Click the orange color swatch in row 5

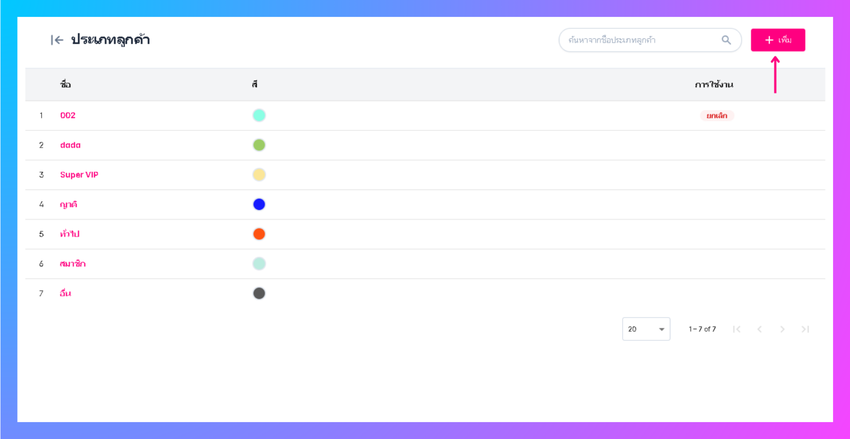pyautogui.click(x=259, y=234)
